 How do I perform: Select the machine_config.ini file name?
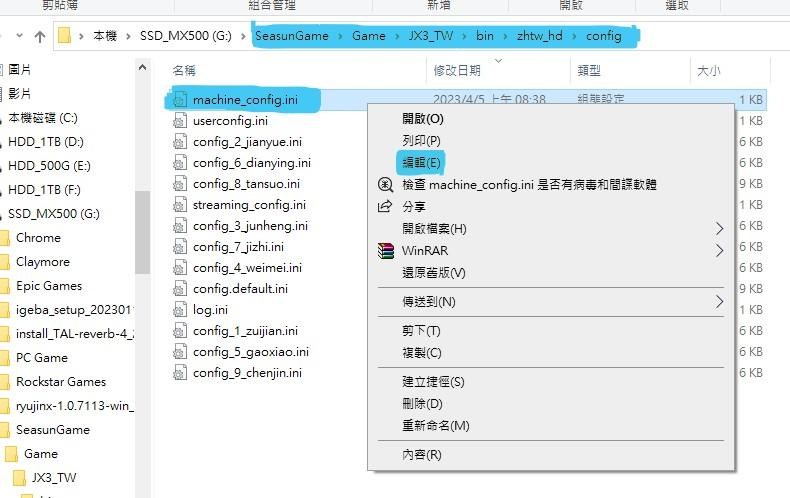245,100
